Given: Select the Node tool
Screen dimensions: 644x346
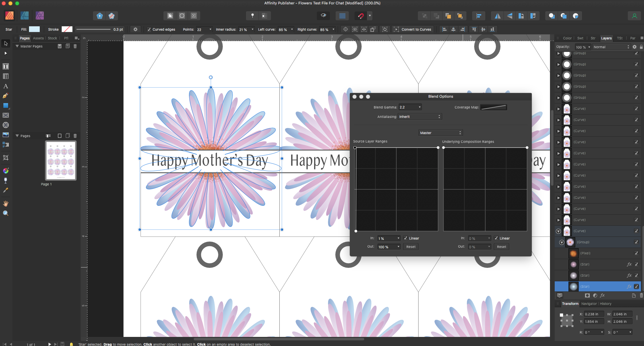Looking at the screenshot, I should (x=6, y=53).
